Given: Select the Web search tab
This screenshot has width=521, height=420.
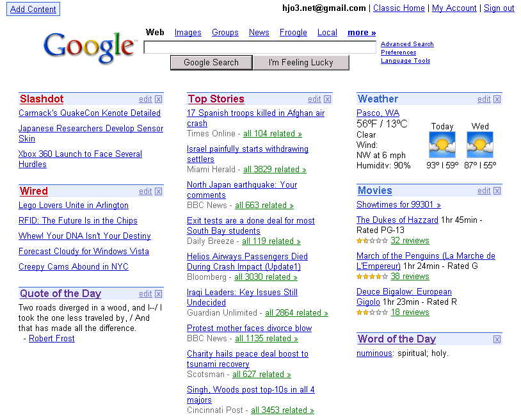Looking at the screenshot, I should pos(155,33).
